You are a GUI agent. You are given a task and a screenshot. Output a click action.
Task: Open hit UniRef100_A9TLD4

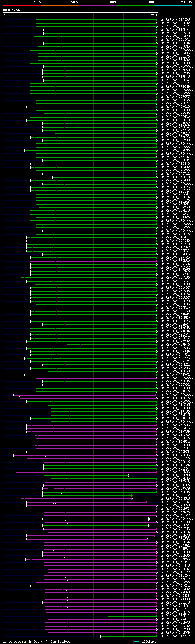pyautogui.click(x=175, y=43)
